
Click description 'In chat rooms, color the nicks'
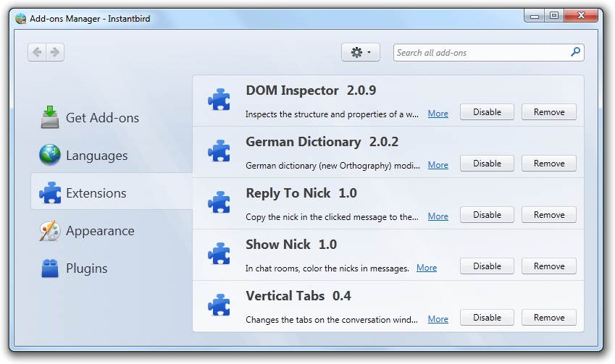pos(327,268)
